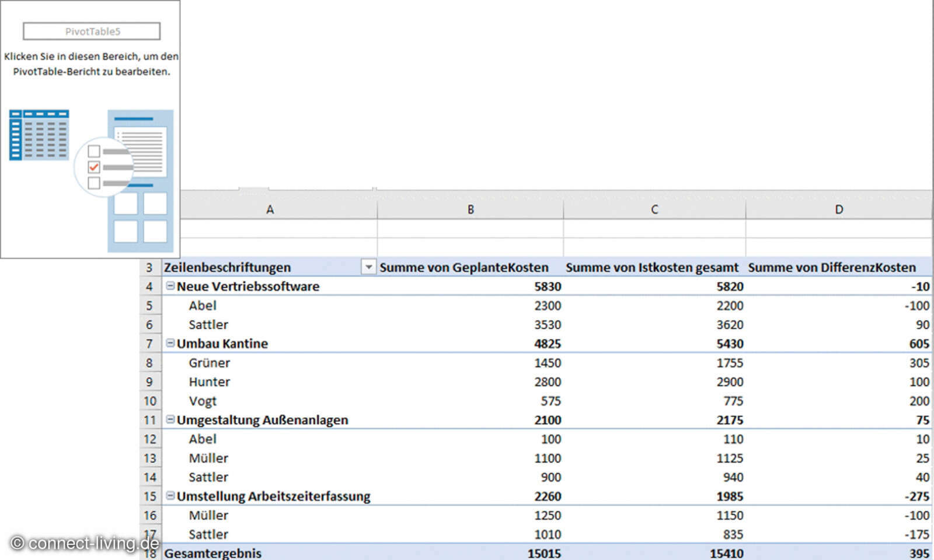934x560 pixels.
Task: Select the Gesamtergebnis cell
Action: tap(213, 553)
